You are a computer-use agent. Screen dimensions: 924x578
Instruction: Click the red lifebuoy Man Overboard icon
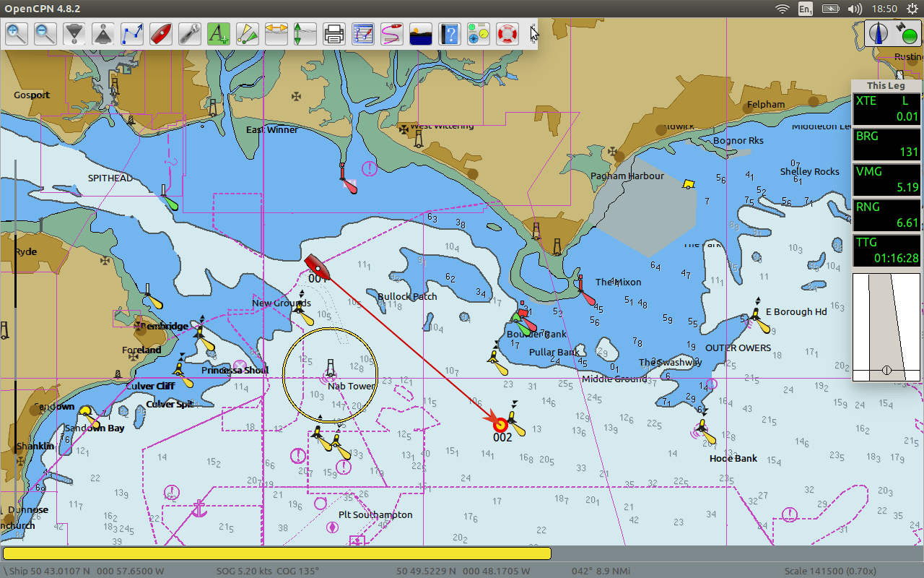tap(507, 33)
